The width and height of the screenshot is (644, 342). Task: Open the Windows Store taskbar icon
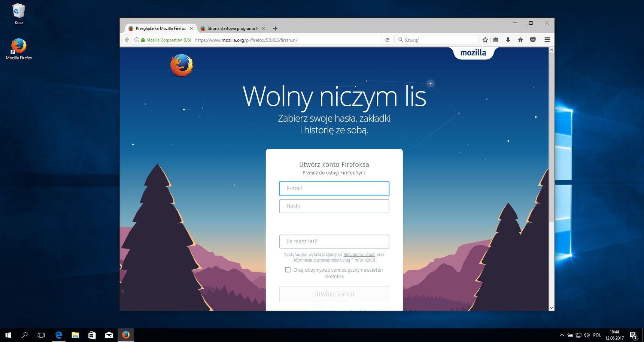pyautogui.click(x=92, y=335)
